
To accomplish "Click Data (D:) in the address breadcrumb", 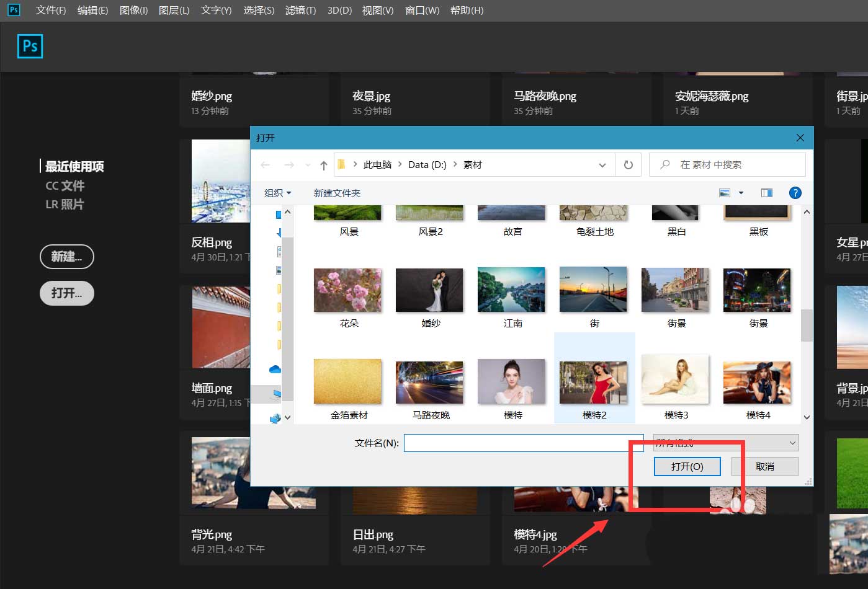I will click(x=427, y=165).
